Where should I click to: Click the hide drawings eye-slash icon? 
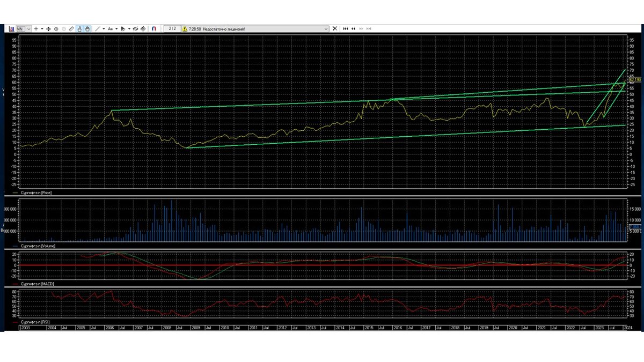pos(136,29)
